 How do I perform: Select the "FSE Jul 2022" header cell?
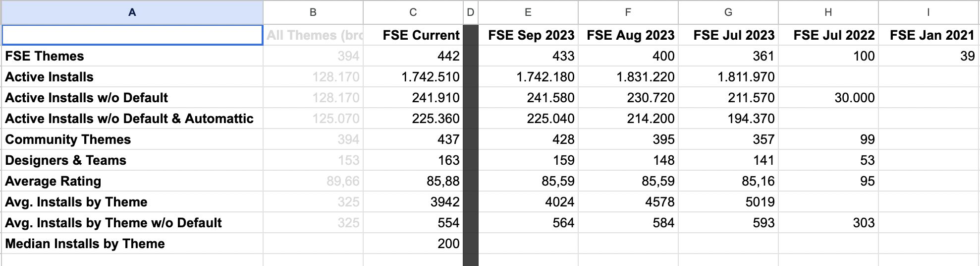point(828,35)
